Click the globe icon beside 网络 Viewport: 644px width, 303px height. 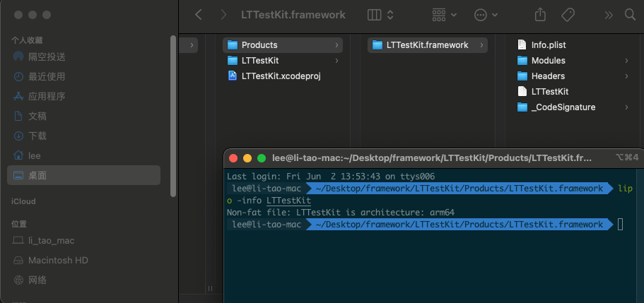[18, 280]
